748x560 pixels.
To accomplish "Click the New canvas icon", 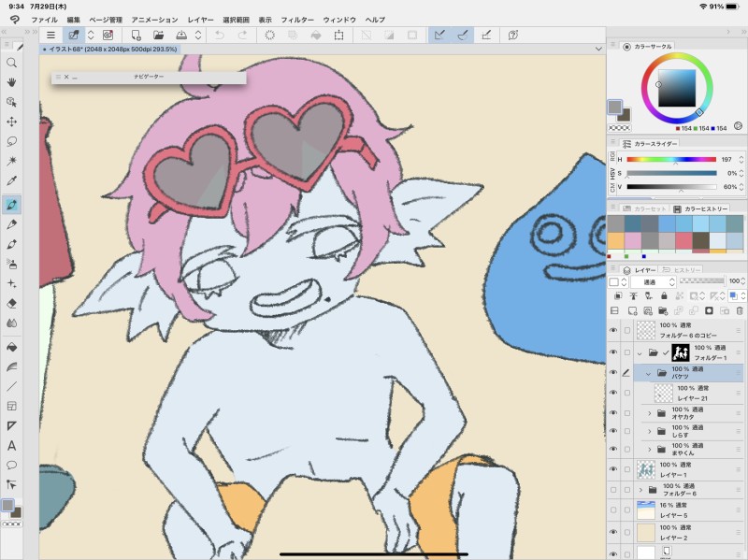I will point(136,35).
